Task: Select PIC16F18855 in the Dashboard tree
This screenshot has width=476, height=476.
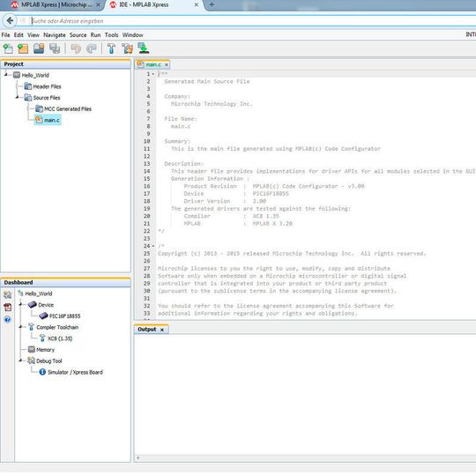Action: [x=64, y=316]
